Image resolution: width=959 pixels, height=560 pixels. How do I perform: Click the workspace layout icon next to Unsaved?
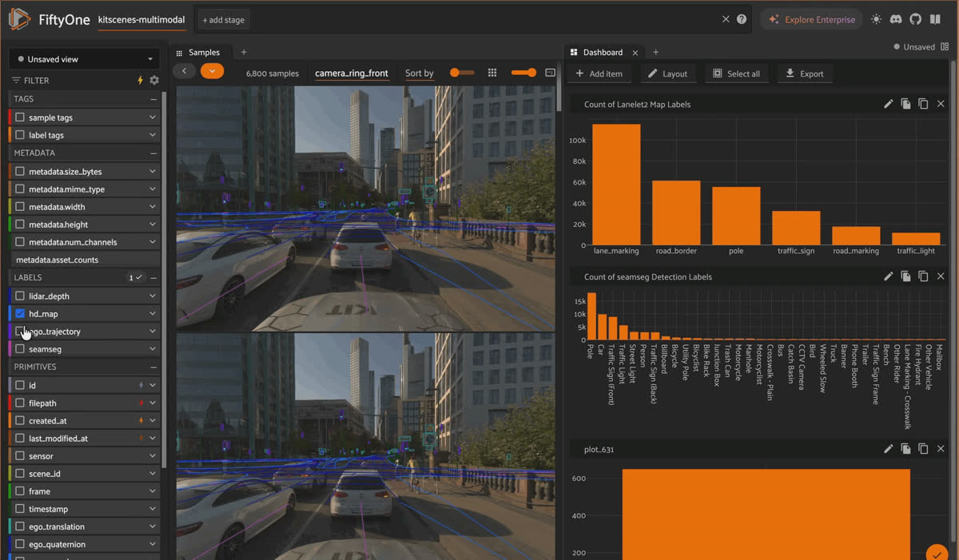pyautogui.click(x=945, y=47)
